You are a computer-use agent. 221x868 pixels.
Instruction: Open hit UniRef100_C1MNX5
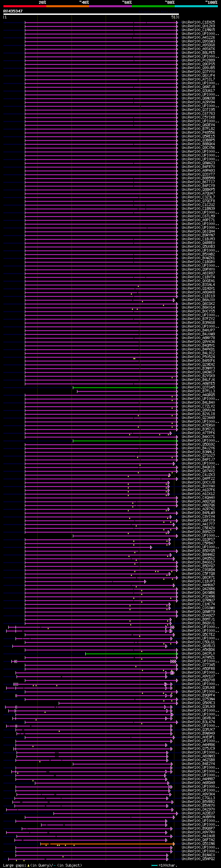198,30
